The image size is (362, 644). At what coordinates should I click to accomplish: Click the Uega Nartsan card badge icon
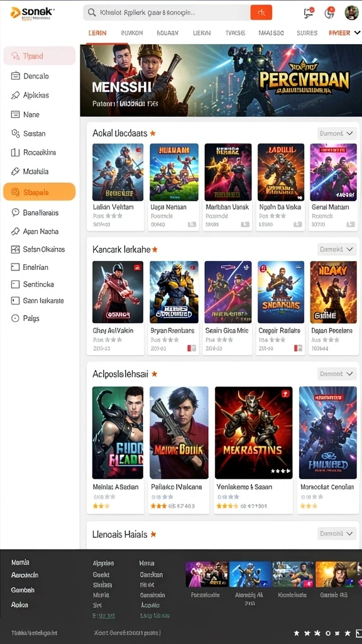point(192,225)
